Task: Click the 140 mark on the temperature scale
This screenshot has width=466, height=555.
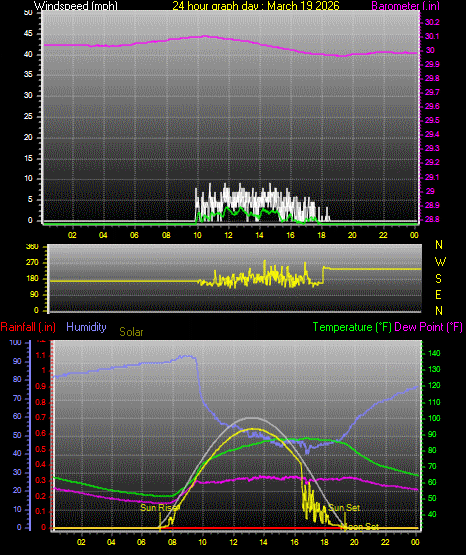Action: tap(434, 353)
